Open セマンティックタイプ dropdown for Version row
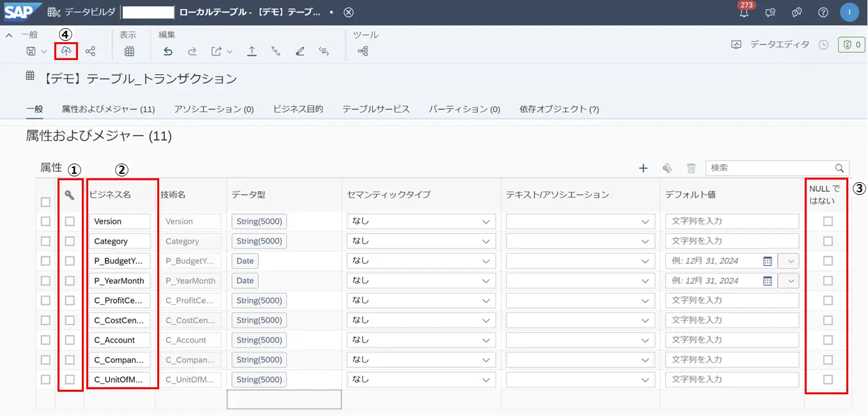 click(421, 221)
